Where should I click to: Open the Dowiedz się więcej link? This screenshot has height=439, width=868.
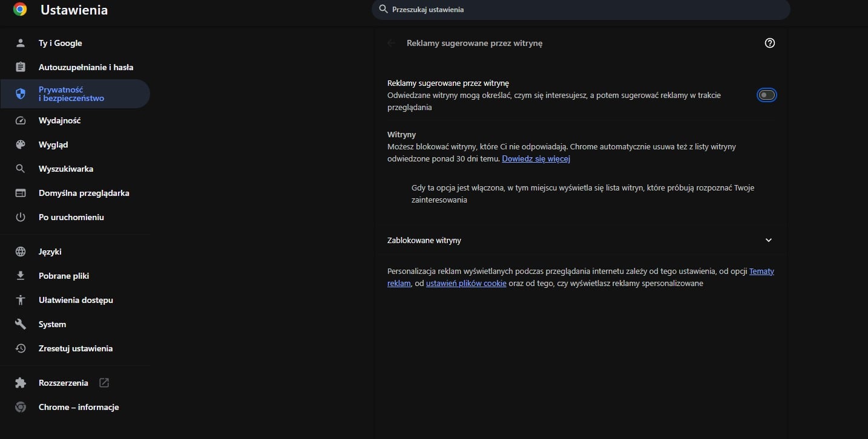(x=536, y=159)
